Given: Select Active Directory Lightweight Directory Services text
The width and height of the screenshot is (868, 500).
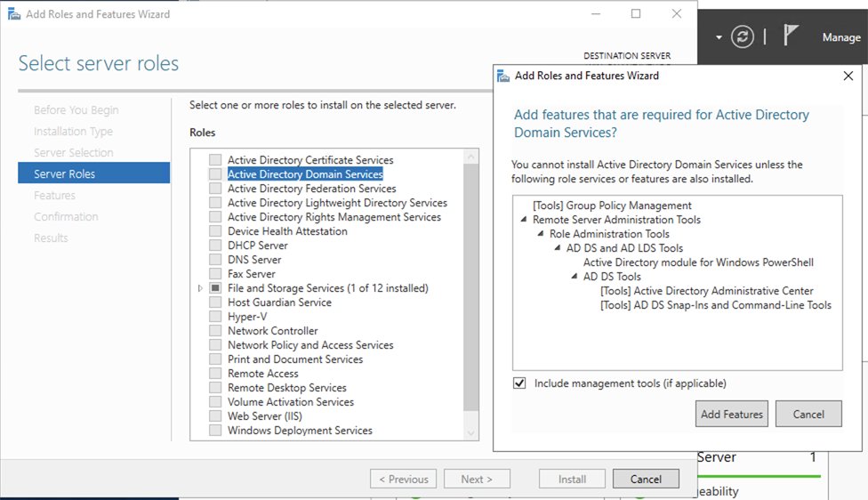Looking at the screenshot, I should point(337,203).
